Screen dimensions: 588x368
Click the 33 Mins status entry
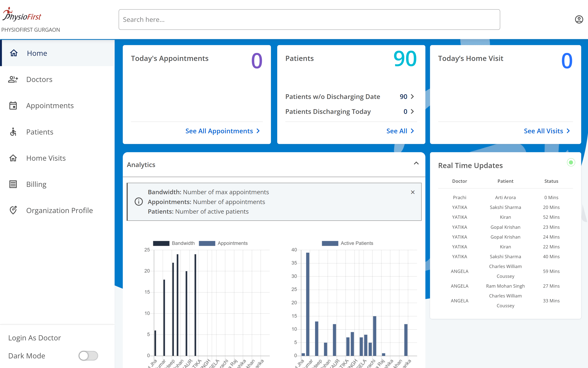551,301
